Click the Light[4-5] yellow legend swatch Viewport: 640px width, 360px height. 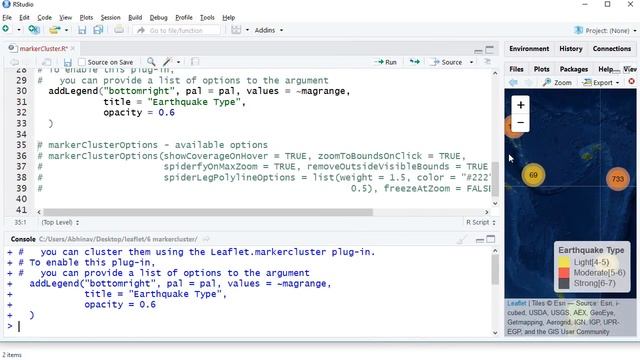coord(564,262)
